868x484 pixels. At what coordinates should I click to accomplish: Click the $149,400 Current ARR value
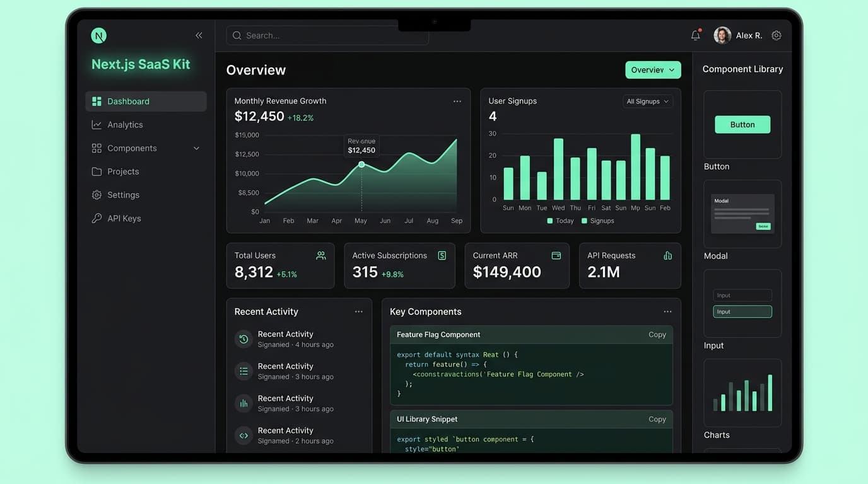tap(507, 272)
